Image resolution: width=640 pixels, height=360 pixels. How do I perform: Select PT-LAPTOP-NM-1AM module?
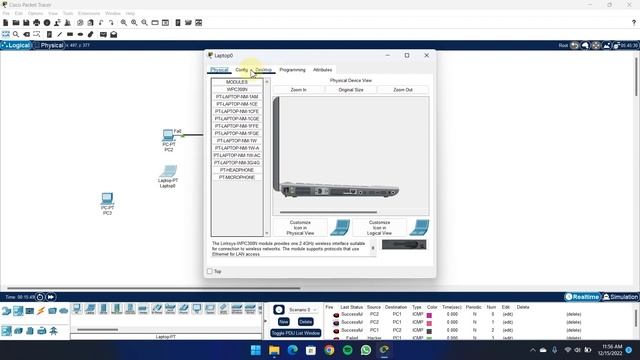(x=237, y=97)
